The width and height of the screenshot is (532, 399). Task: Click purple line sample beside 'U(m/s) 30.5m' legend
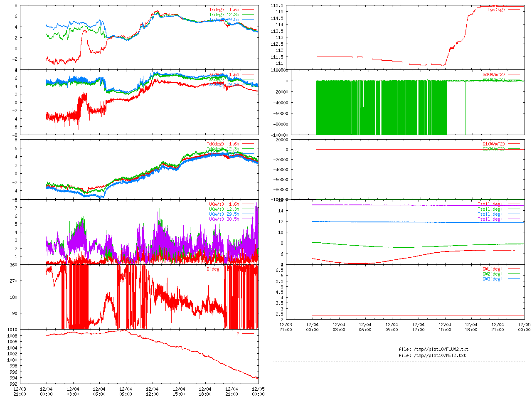click(248, 219)
